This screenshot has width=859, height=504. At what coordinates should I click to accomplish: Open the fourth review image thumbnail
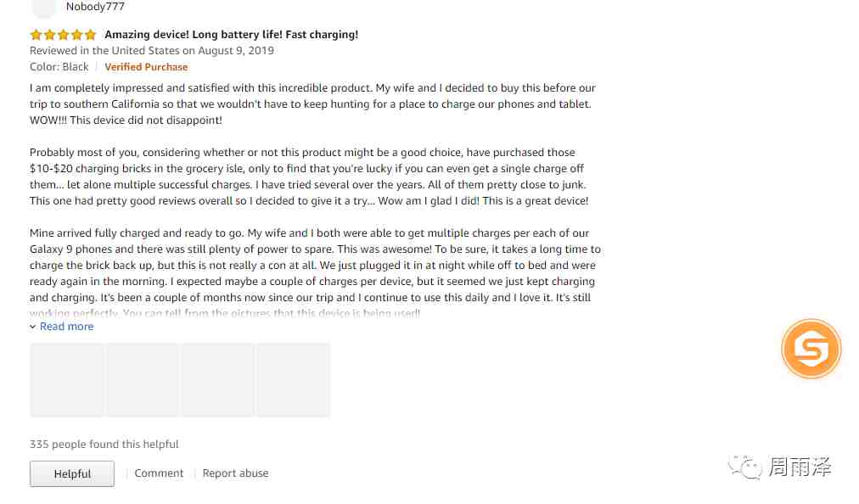click(294, 380)
